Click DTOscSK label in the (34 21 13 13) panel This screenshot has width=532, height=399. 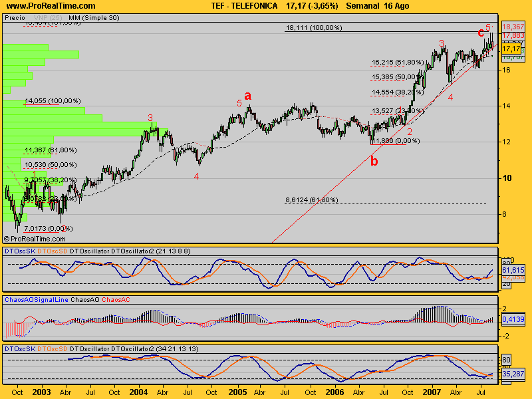coord(20,348)
